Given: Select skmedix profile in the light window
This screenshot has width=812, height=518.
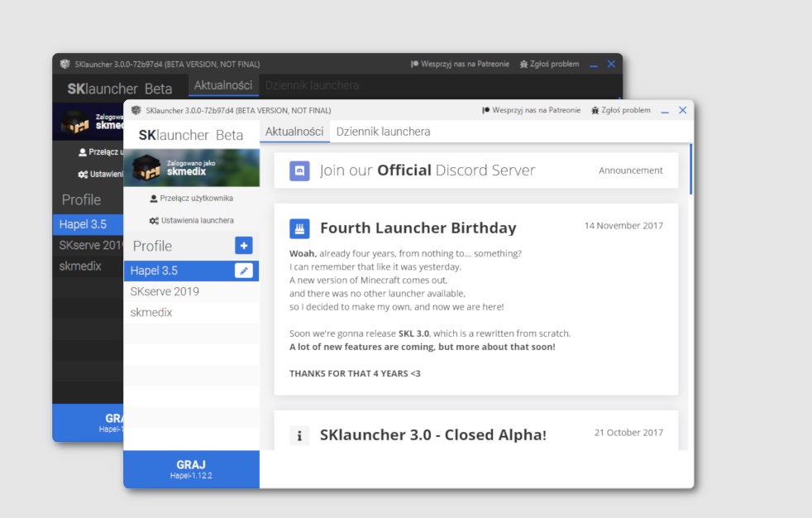Looking at the screenshot, I should [191, 312].
